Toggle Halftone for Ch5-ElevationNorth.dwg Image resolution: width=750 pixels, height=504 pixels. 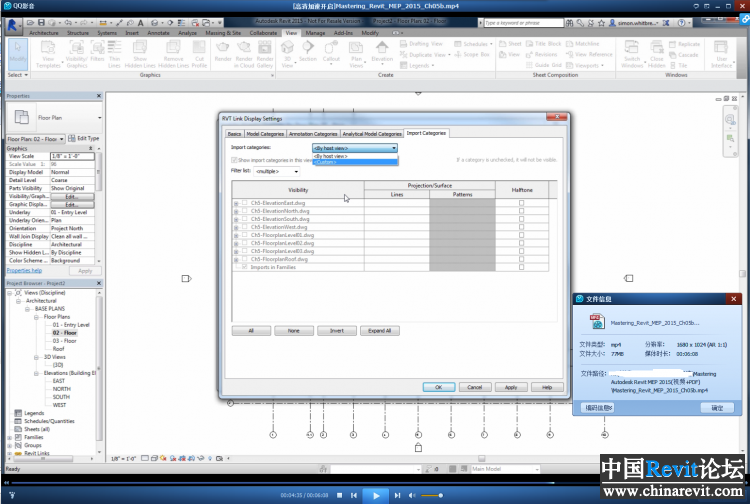tap(521, 211)
